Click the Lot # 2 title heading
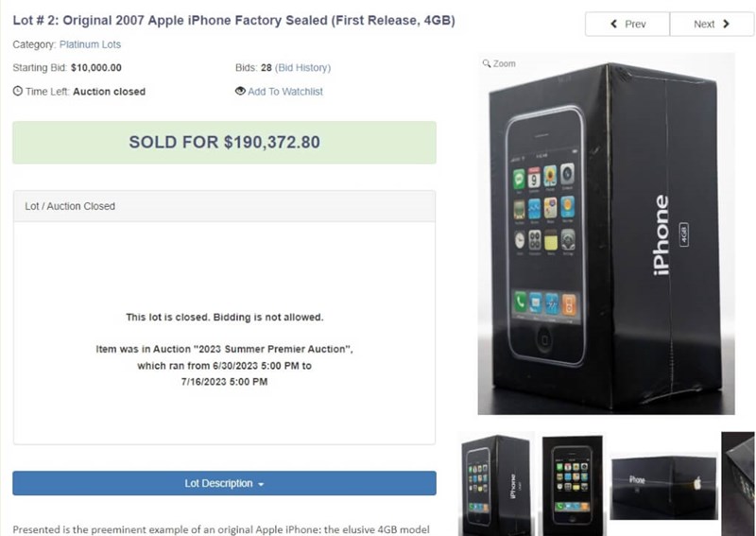The image size is (756, 536). tap(233, 20)
